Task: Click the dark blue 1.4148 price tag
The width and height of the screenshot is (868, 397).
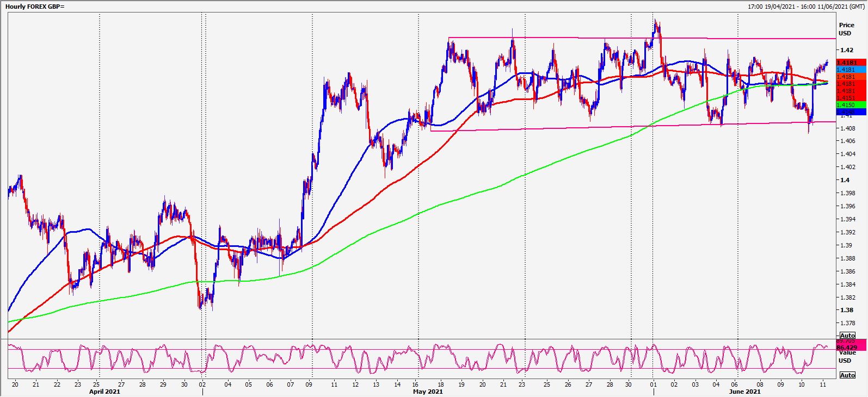Action: click(851, 111)
